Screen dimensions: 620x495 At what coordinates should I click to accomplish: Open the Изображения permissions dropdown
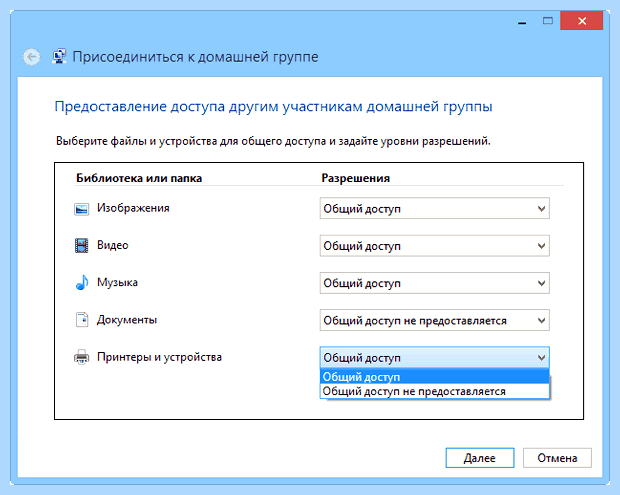[435, 208]
